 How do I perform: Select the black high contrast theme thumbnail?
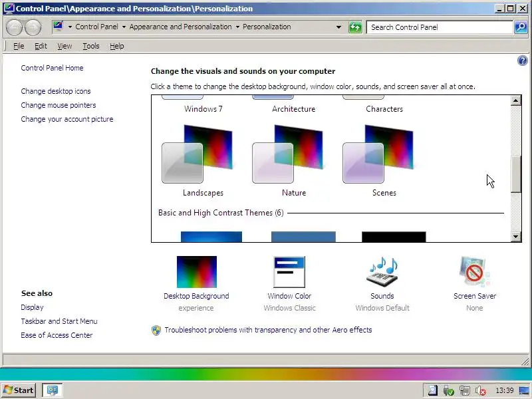(394, 237)
